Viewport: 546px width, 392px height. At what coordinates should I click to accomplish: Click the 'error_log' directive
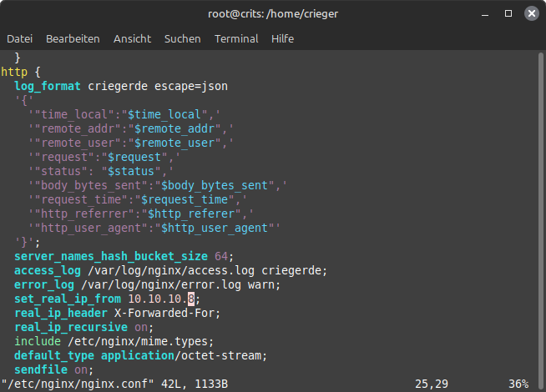[44, 285]
